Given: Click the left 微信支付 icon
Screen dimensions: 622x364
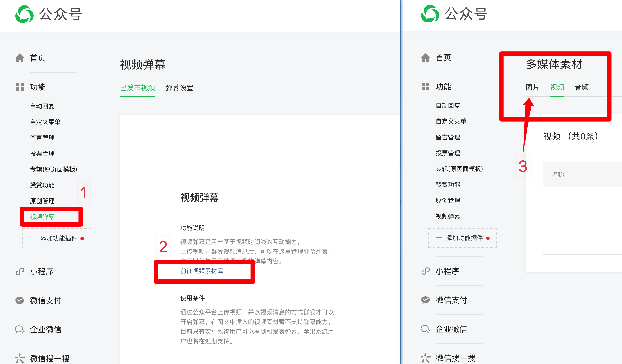Looking at the screenshot, I should [x=20, y=300].
